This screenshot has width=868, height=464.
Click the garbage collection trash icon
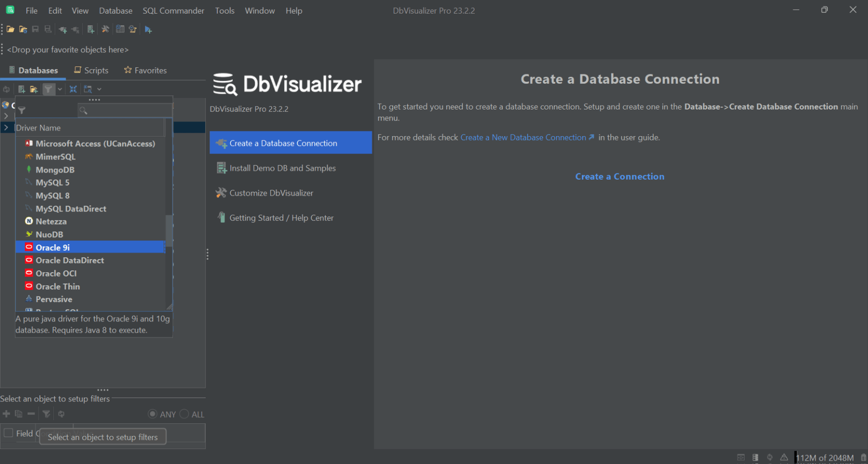pos(863,457)
